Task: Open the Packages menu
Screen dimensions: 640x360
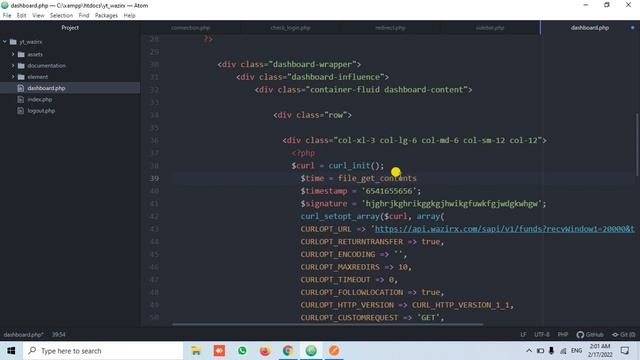Action: [106, 16]
